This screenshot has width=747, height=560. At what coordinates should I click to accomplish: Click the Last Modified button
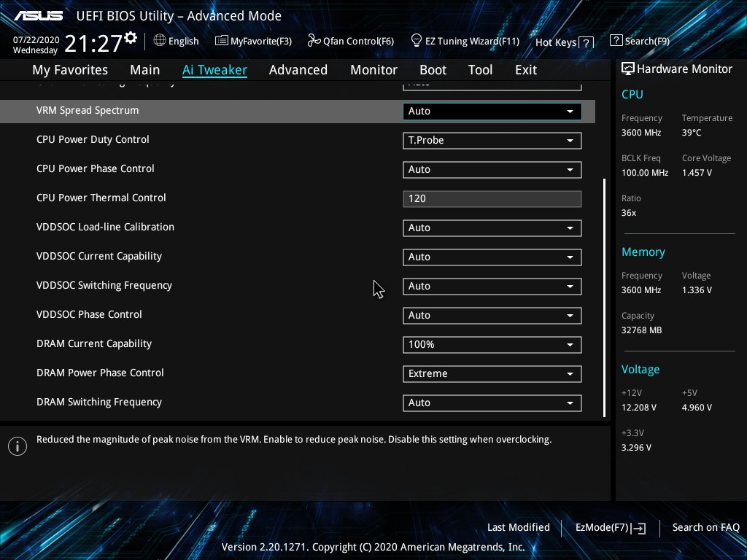518,527
